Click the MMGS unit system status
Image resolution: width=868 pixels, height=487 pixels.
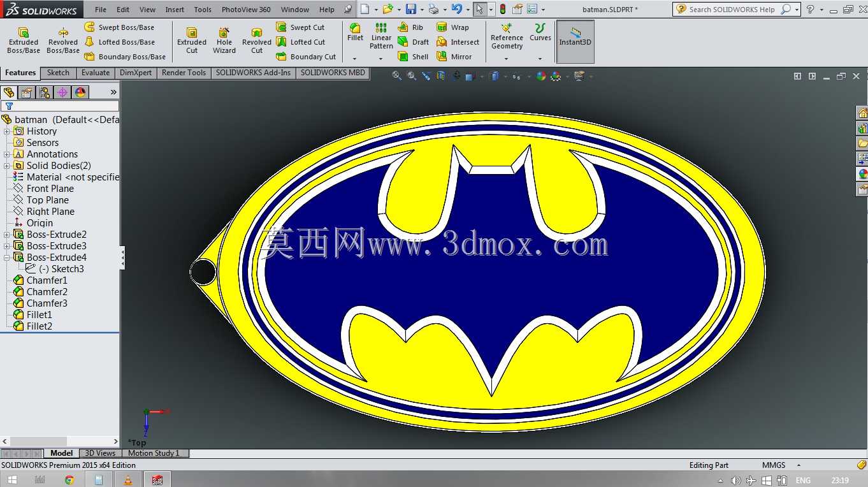(x=774, y=465)
